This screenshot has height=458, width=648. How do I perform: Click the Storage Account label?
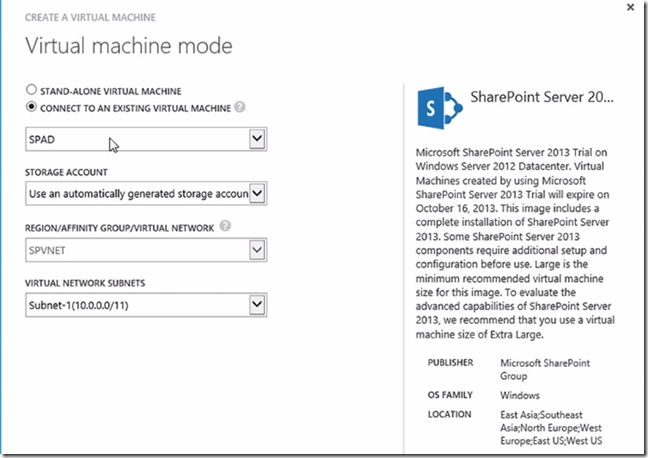66,172
